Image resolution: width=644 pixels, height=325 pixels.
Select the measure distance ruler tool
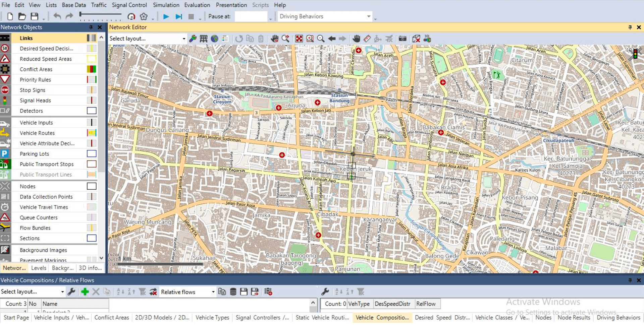pos(367,39)
